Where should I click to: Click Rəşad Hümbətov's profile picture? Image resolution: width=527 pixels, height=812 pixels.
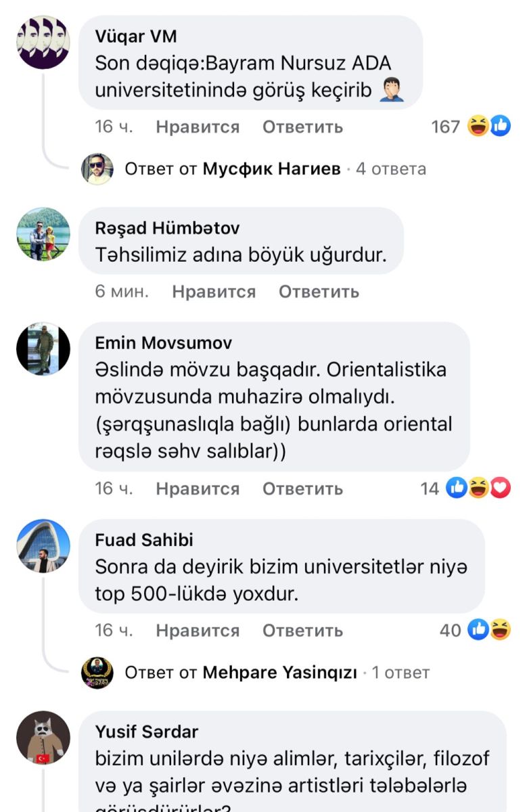pos(43,234)
